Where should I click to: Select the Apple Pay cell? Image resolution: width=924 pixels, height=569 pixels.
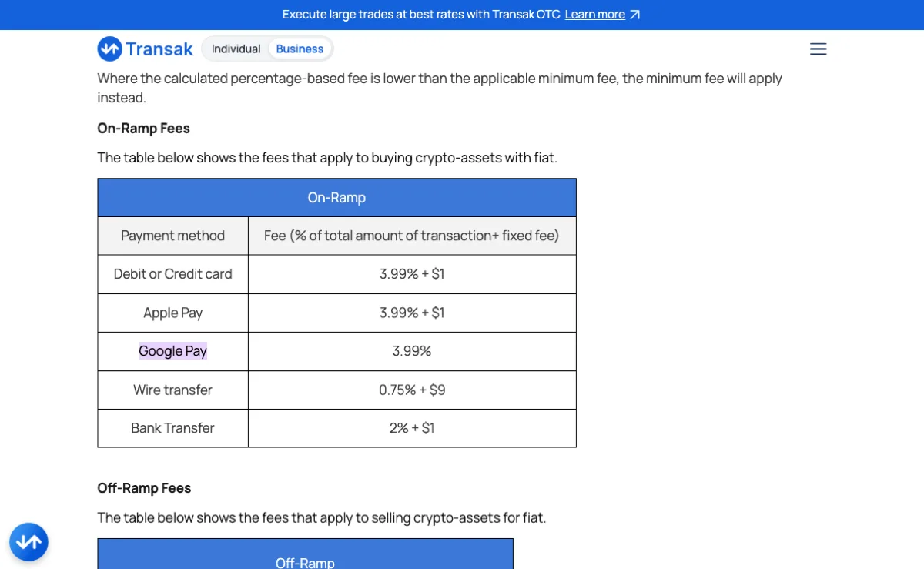(172, 313)
